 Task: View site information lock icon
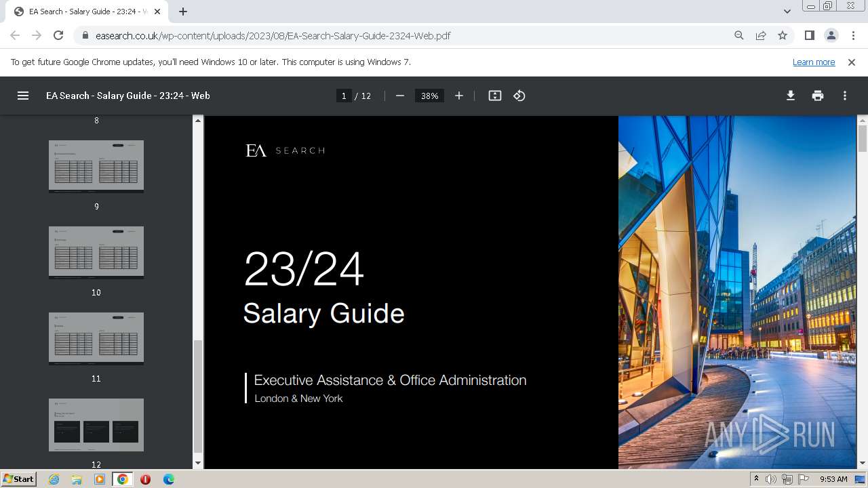tap(85, 35)
